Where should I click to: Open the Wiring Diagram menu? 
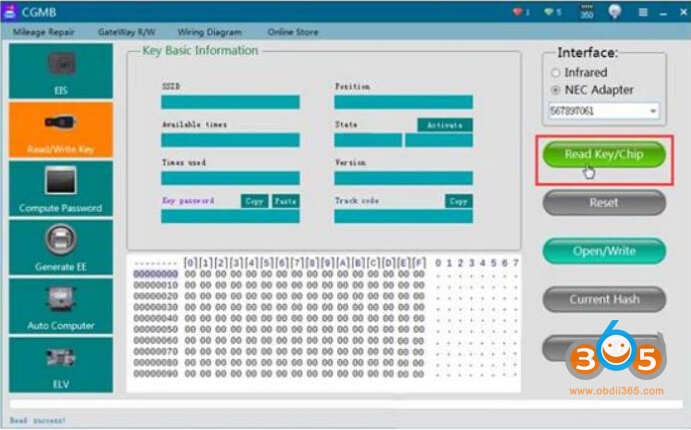[x=211, y=32]
